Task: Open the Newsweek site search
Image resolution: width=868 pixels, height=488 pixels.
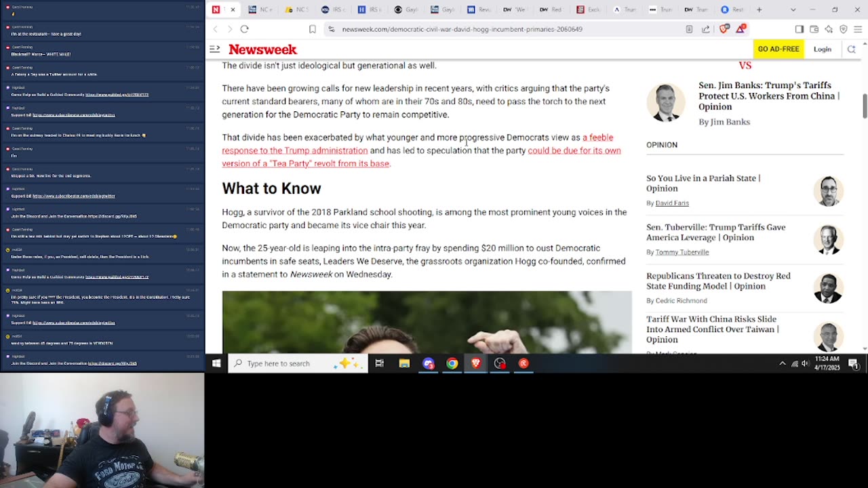Action: click(851, 49)
